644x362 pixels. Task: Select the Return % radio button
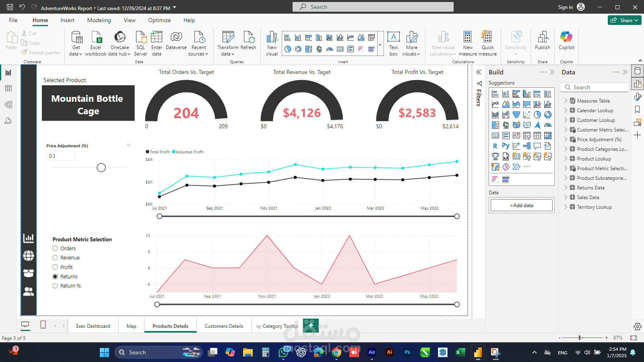(55, 286)
